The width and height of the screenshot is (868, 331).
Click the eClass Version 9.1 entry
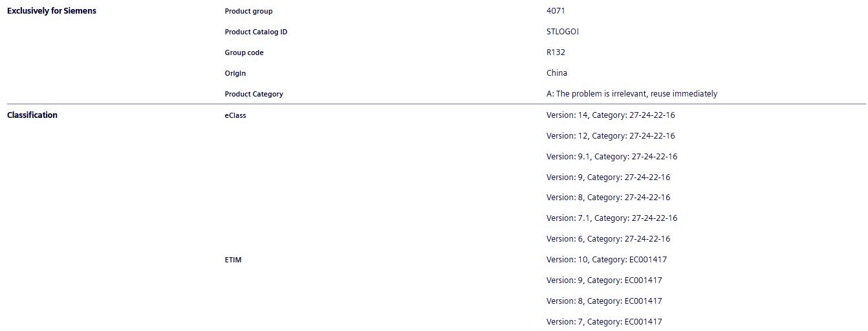[611, 157]
